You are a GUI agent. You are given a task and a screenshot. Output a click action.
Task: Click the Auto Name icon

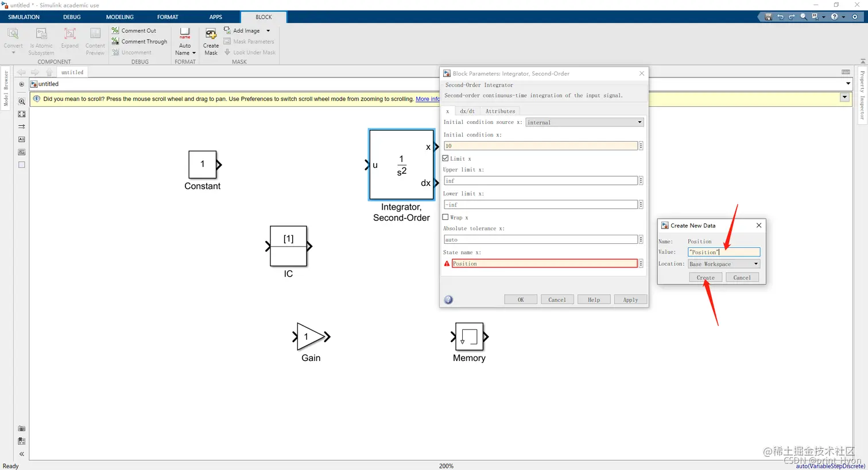pos(185,34)
